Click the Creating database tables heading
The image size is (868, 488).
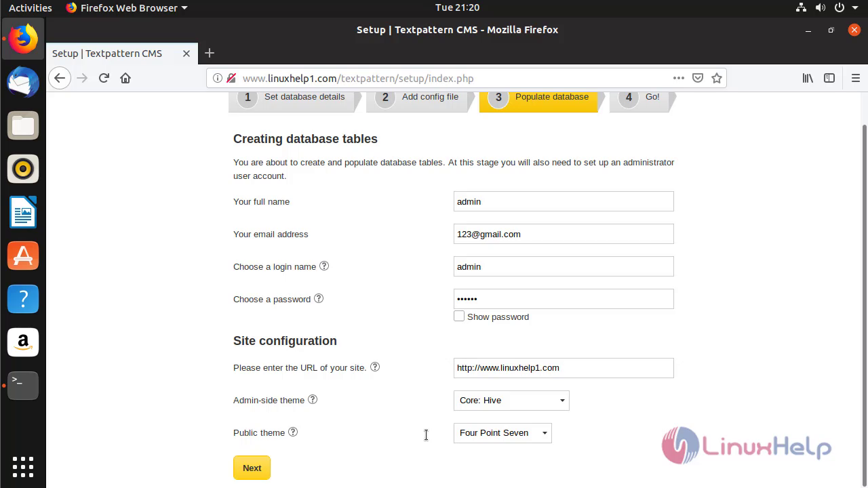tap(305, 139)
